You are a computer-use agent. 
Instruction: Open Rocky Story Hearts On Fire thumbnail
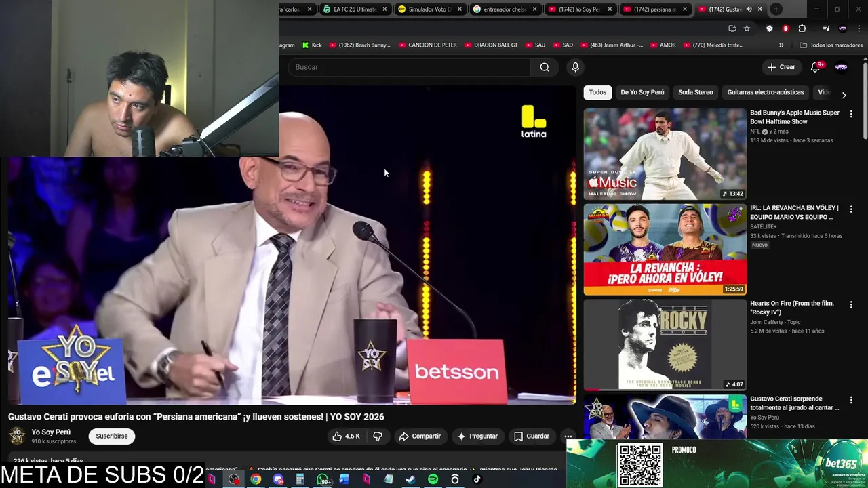(x=665, y=345)
